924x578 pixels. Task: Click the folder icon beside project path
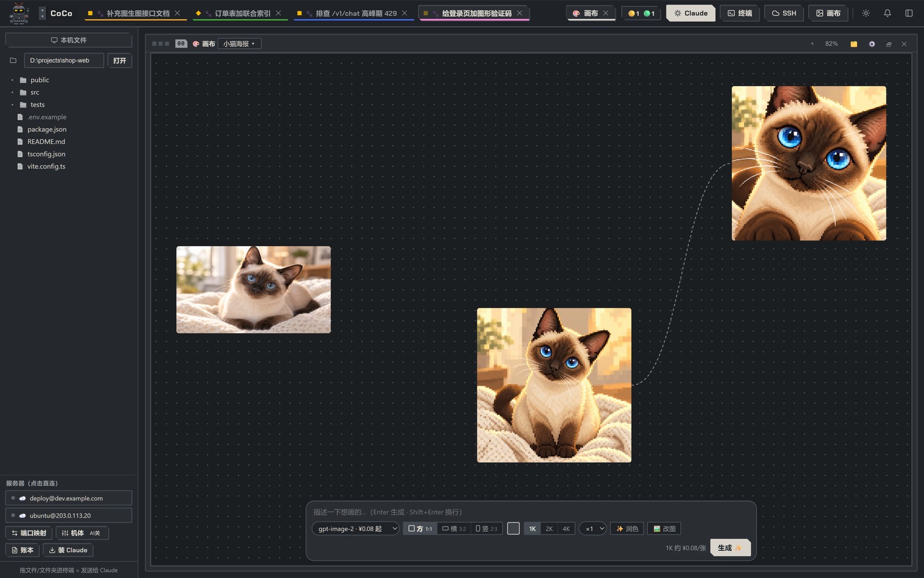[13, 60]
